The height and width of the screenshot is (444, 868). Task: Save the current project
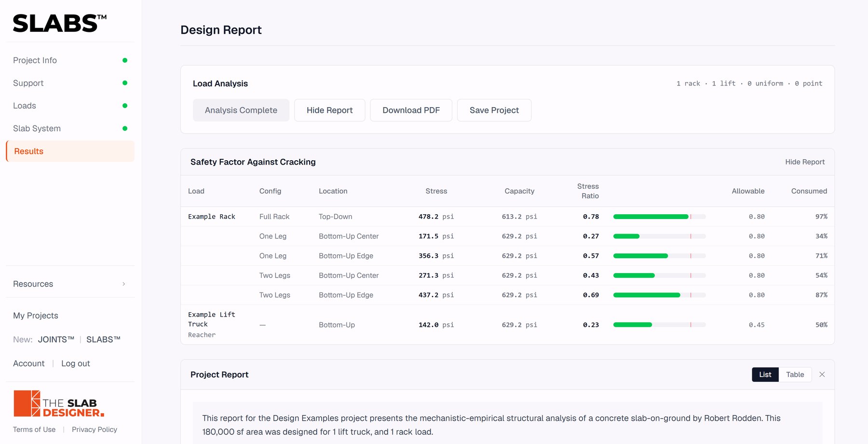494,110
